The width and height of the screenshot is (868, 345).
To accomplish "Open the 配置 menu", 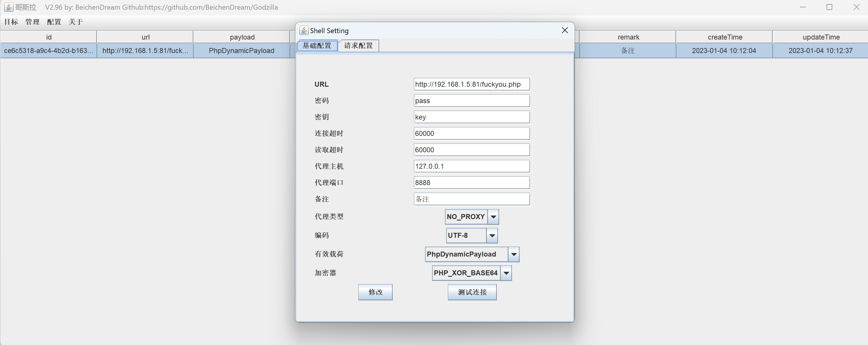I will pyautogui.click(x=54, y=22).
